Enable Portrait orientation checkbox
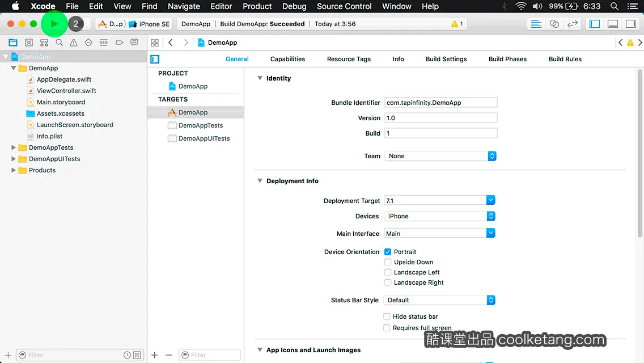 [388, 252]
